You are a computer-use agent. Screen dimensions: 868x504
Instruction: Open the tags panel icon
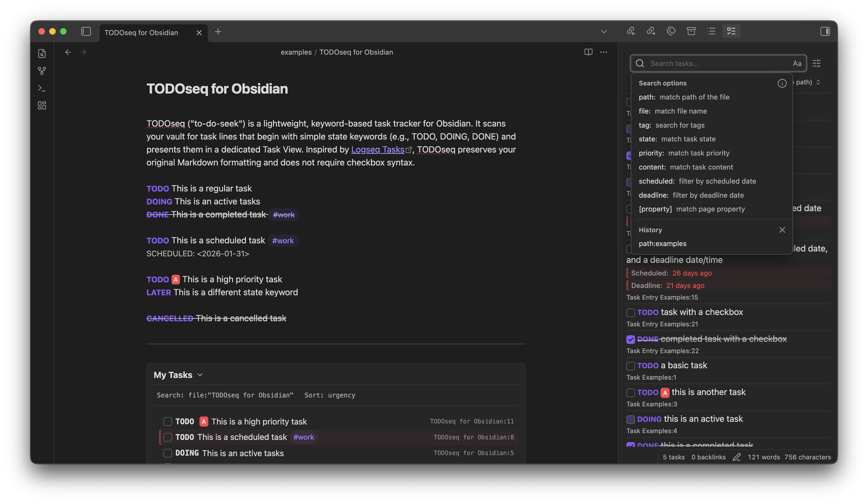(671, 31)
